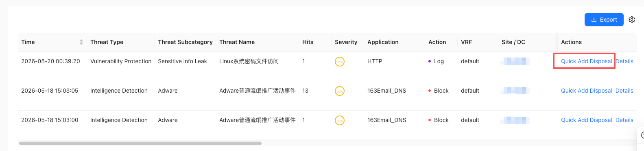Click Adware subcategory in 15:03:05 row
This screenshot has height=151, width=644.
coord(168,91)
